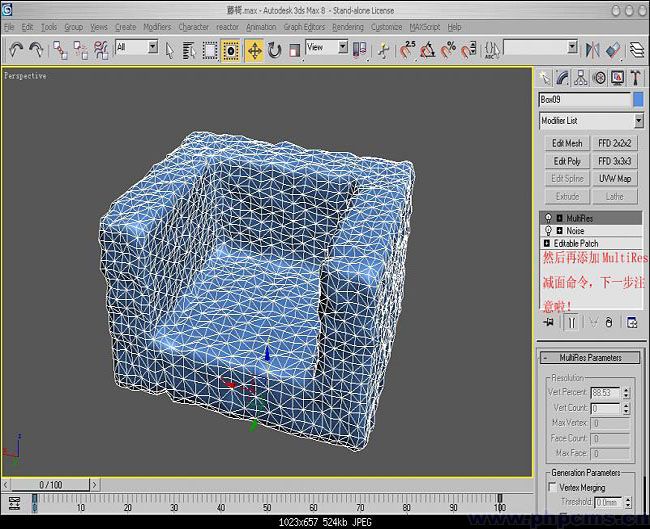Open the All selection filter dropdown

[153, 47]
